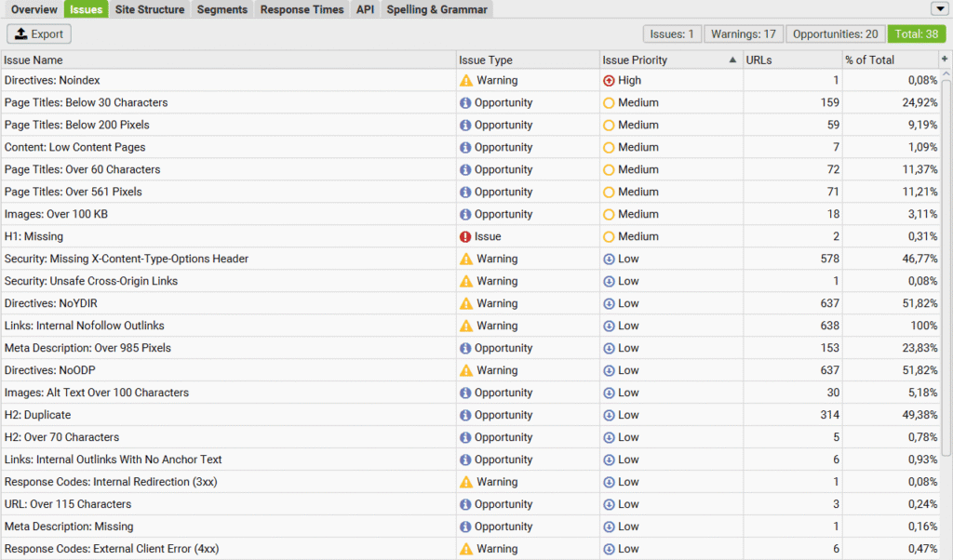The image size is (953, 560).
Task: Click the opportunity icon for Page Titles: Below 30 Characters
Action: (463, 102)
